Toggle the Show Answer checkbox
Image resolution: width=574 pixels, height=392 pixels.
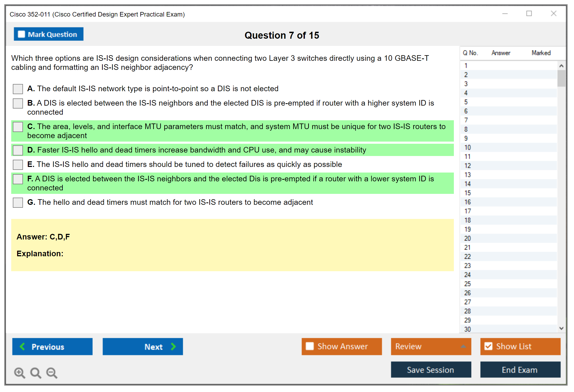point(310,346)
